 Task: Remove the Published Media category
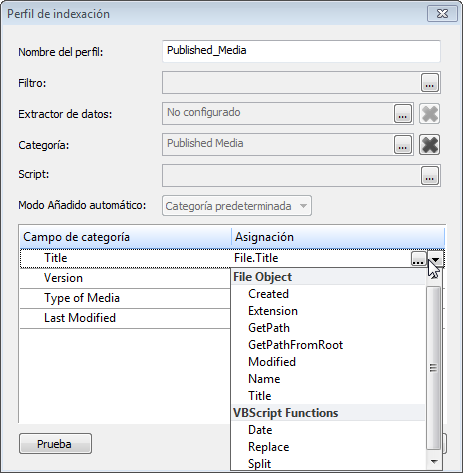tap(429, 144)
